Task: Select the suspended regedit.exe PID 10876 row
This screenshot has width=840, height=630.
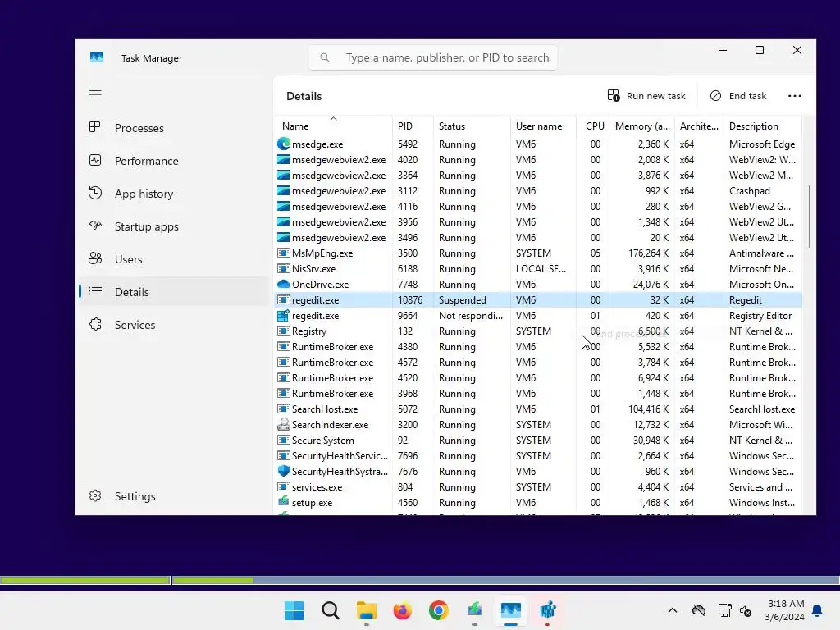Action: click(x=539, y=300)
